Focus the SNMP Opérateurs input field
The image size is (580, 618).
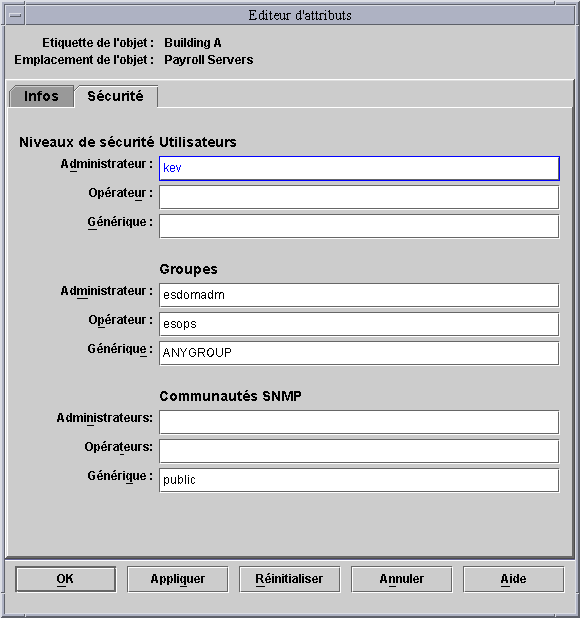[359, 451]
